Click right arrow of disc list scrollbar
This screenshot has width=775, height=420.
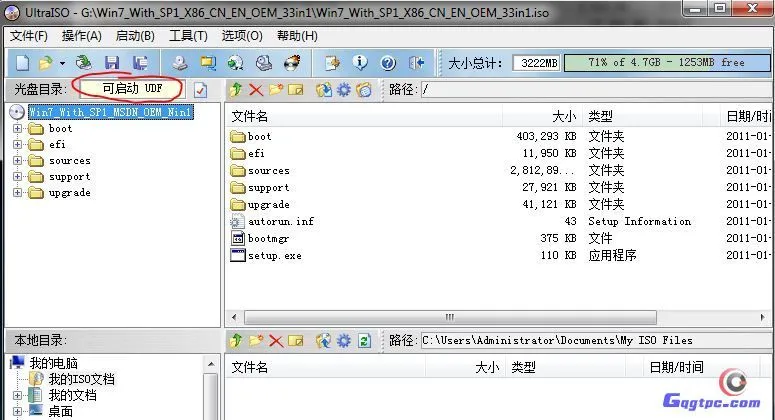coord(763,317)
